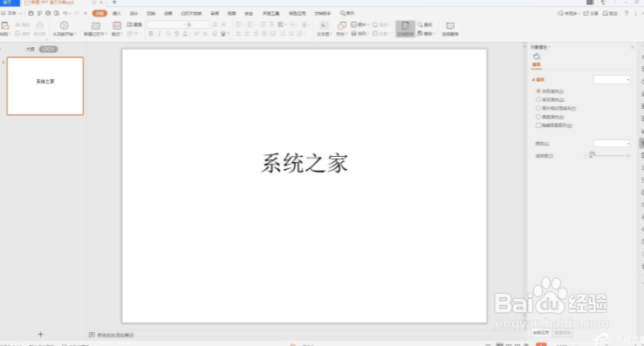The width and height of the screenshot is (644, 346).
Task: Open the Slide Show ribbon tab
Action: click(191, 14)
